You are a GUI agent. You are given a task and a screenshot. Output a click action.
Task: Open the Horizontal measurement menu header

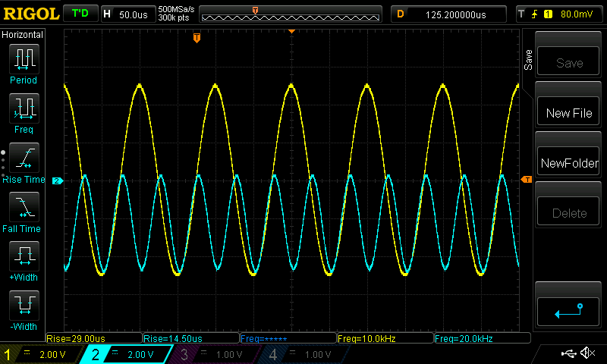[x=23, y=35]
